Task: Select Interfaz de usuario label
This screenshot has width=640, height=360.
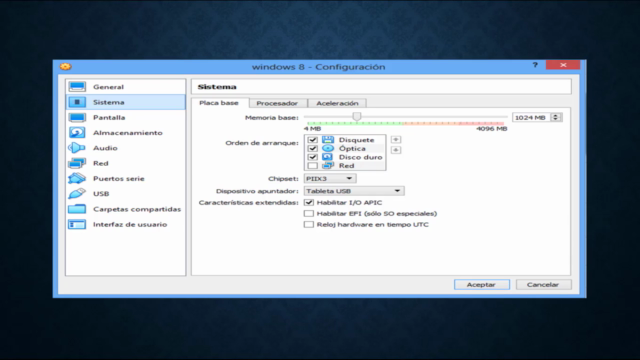Action: coord(130,224)
